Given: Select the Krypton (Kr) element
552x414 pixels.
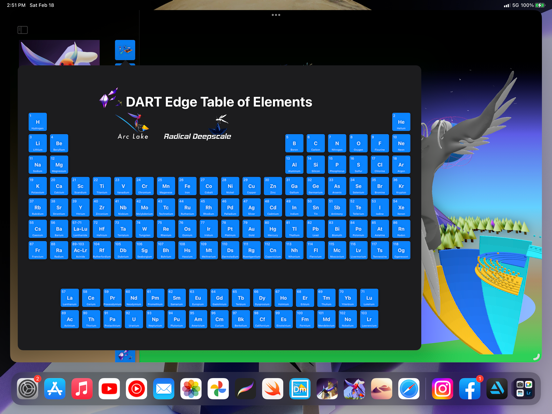Looking at the screenshot, I should click(401, 186).
